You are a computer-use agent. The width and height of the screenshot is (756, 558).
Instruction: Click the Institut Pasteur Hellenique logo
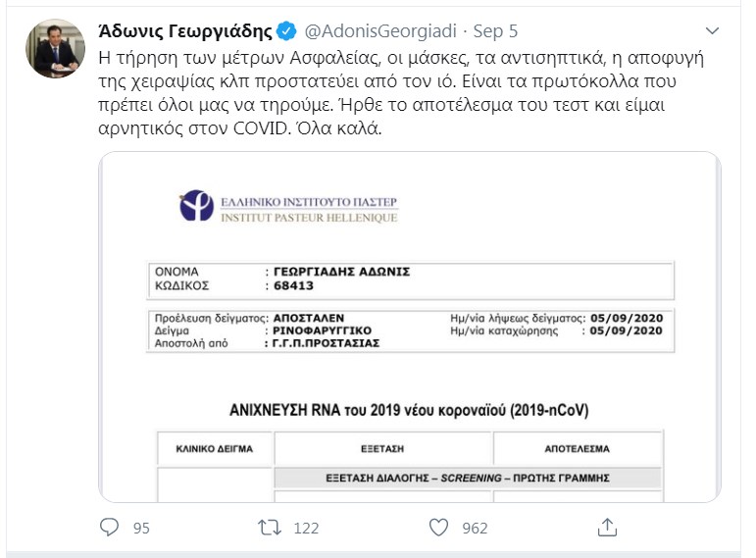tap(289, 206)
